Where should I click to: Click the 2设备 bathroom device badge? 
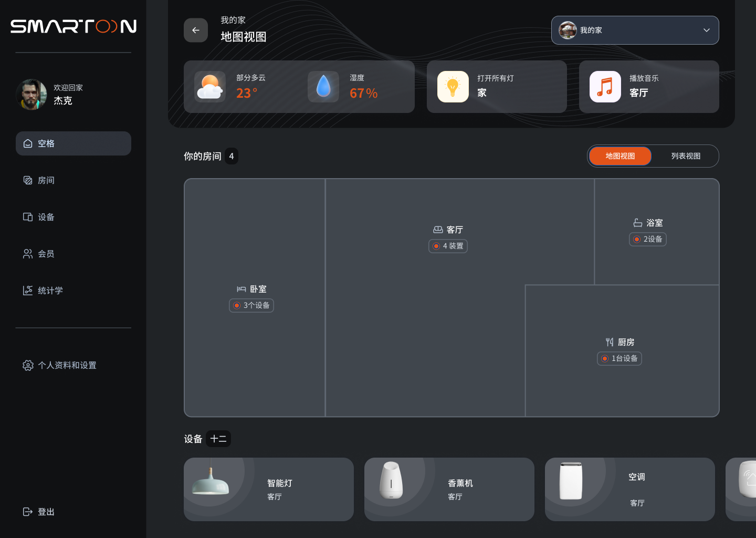(647, 239)
